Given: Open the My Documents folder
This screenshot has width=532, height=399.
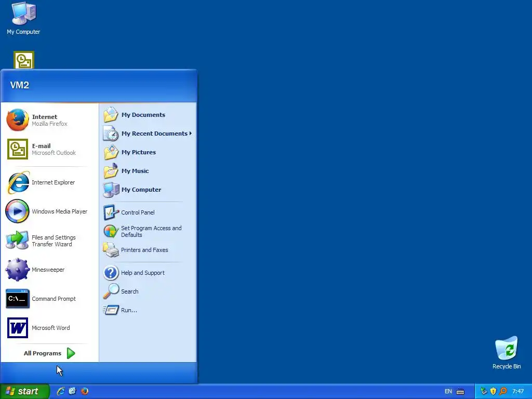Looking at the screenshot, I should [x=148, y=115].
